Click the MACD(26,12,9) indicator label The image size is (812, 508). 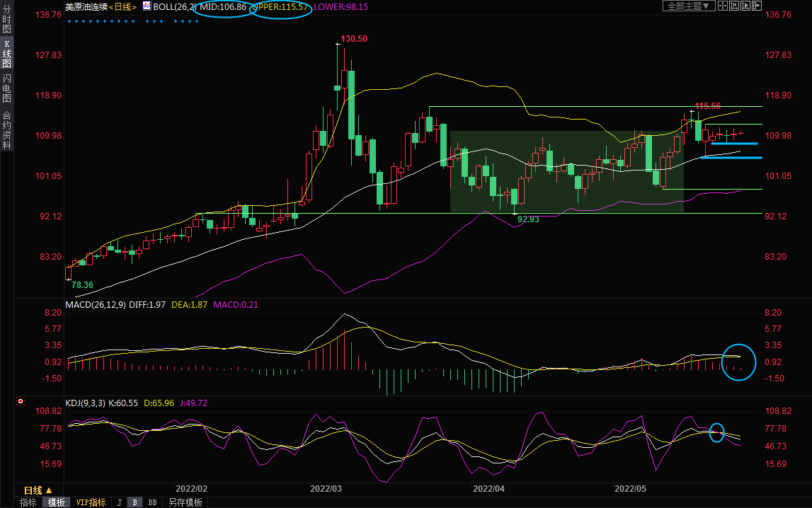point(93,305)
